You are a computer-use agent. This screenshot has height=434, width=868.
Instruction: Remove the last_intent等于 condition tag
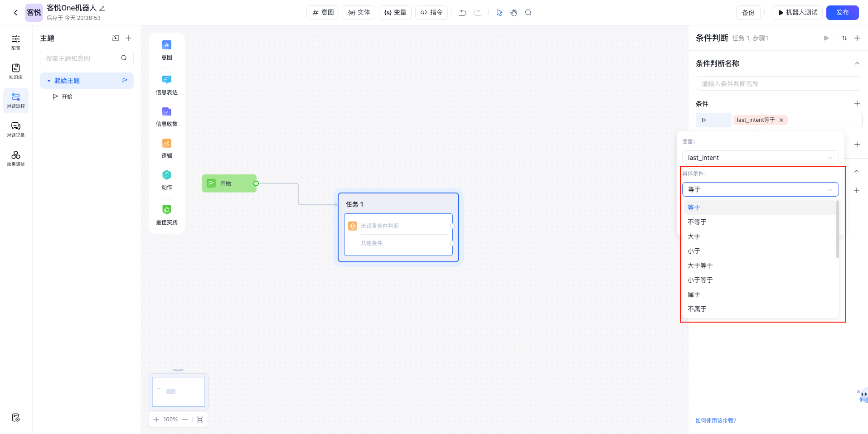781,120
